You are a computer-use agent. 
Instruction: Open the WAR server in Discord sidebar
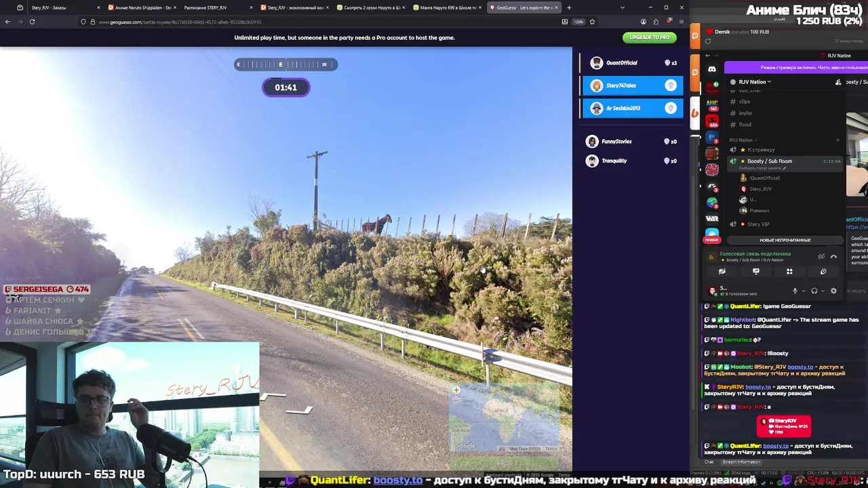coord(712,218)
